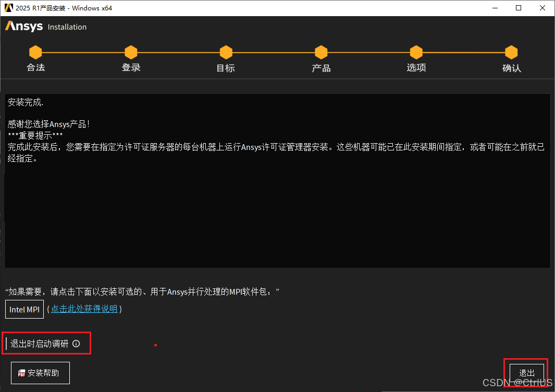The image size is (555, 392).
Task: Close the installer window
Action: point(542,8)
